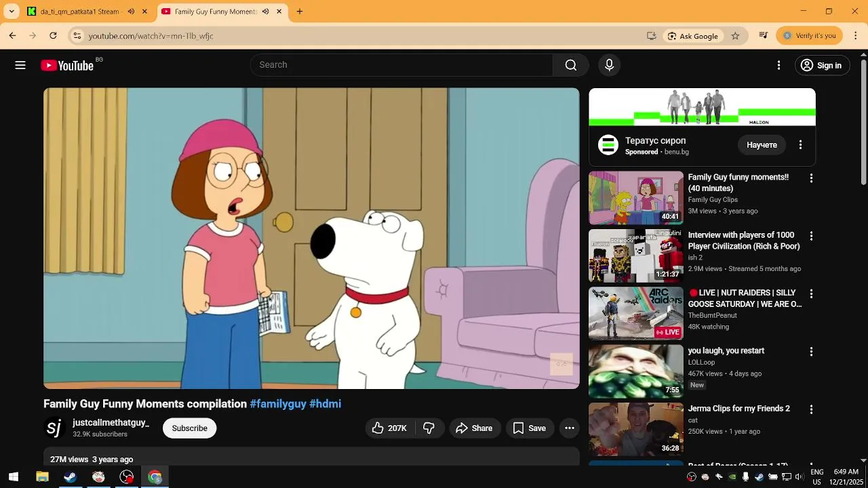Open clock showing 6:49 AM 12/21/2025
Viewport: 868px width, 488px height.
tap(846, 477)
